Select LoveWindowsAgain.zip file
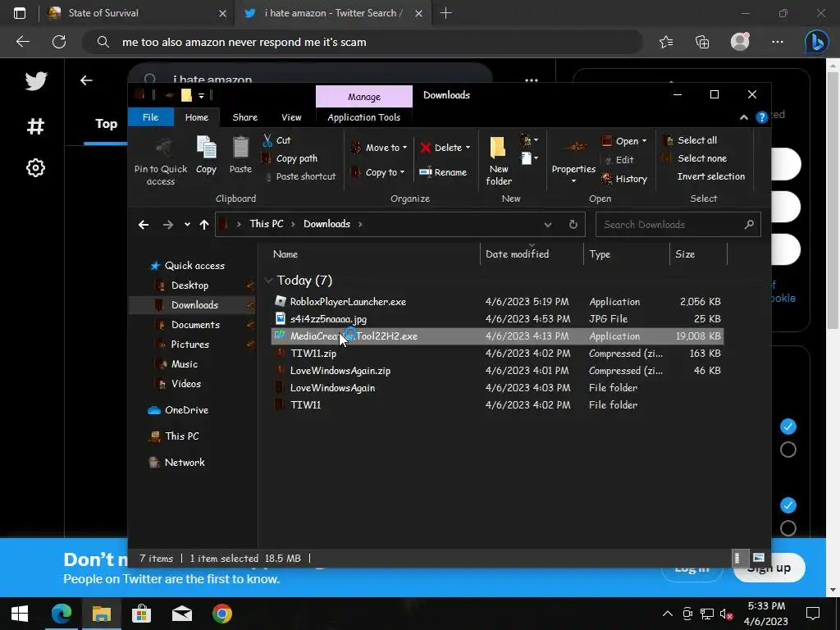 (340, 370)
